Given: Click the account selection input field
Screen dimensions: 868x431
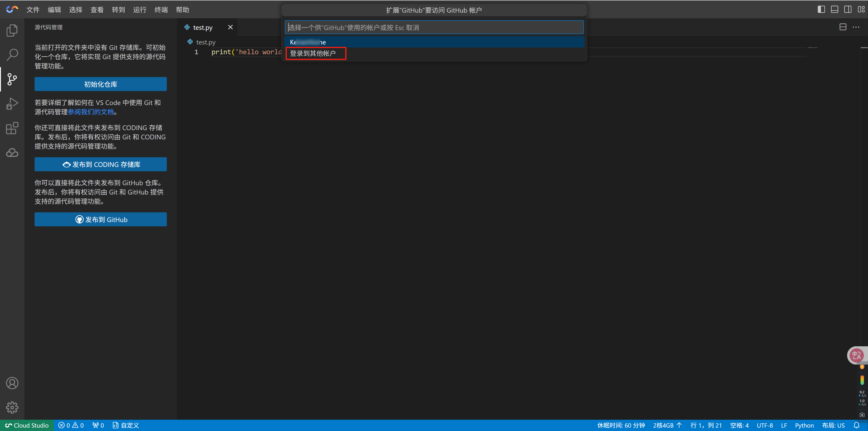Looking at the screenshot, I should pos(434,27).
